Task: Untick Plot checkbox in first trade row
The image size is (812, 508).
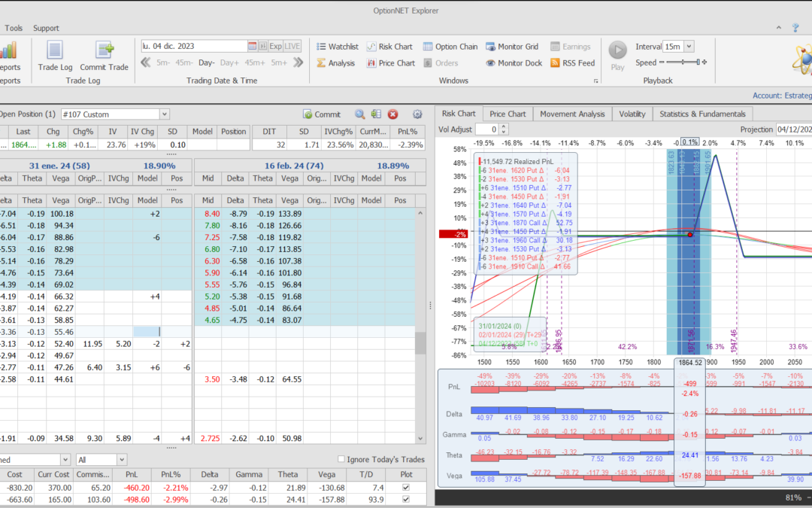Action: 407,488
